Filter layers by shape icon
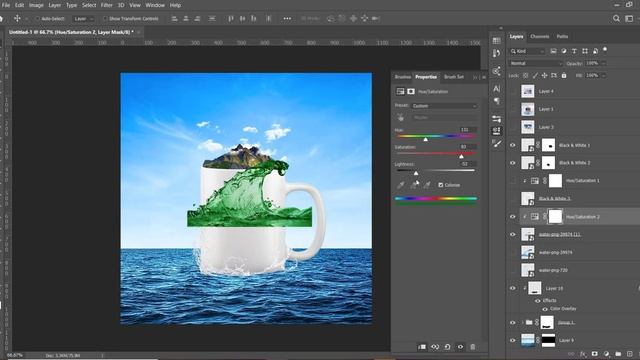Viewport: 640px width, 360px height. 585,51
